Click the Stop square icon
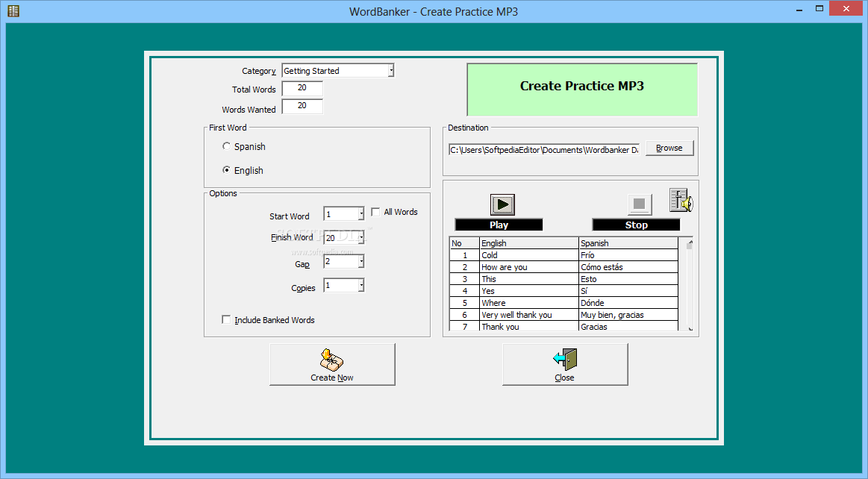868x479 pixels. click(x=640, y=204)
